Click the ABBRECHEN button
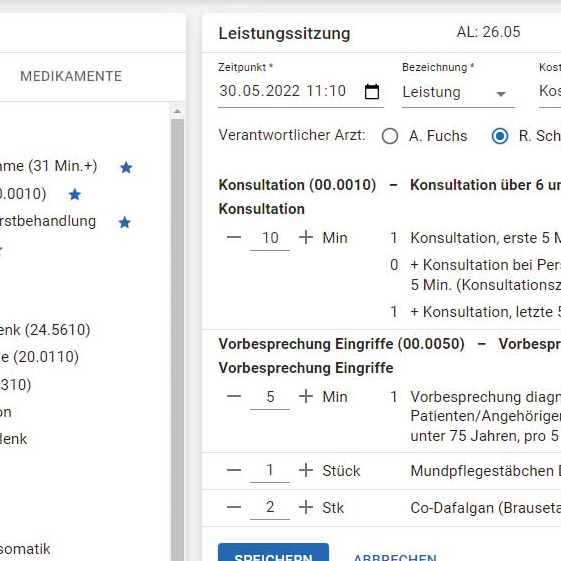The image size is (561, 561). [x=395, y=557]
